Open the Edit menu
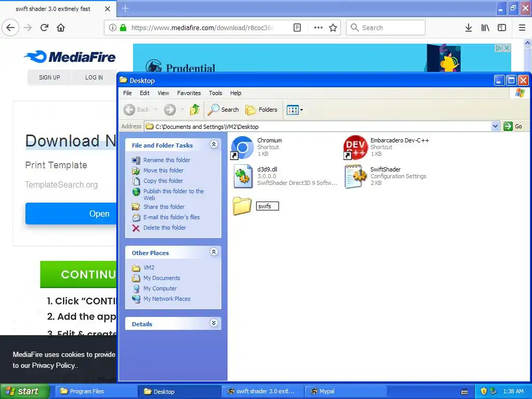Image resolution: width=532 pixels, height=399 pixels. point(144,93)
